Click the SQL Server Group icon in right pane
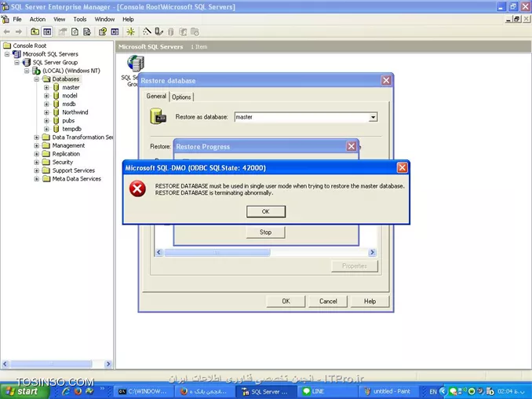 pos(136,63)
